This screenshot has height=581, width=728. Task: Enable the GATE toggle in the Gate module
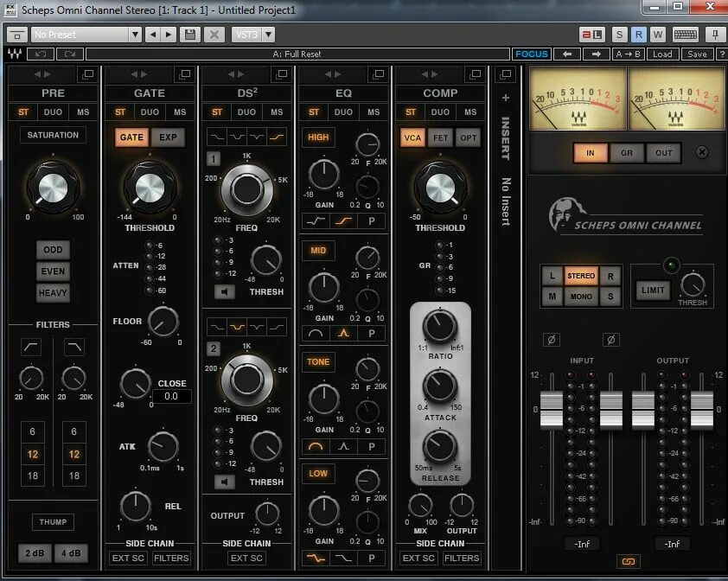(131, 137)
